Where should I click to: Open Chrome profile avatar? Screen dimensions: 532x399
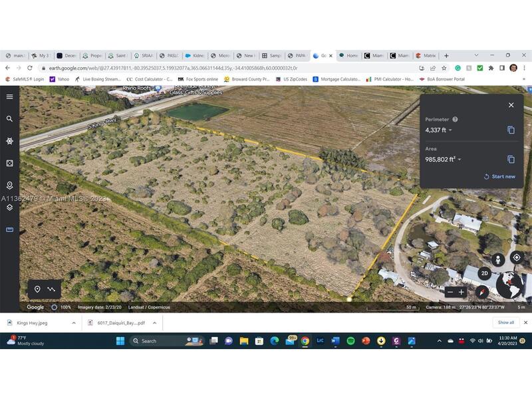click(x=513, y=68)
